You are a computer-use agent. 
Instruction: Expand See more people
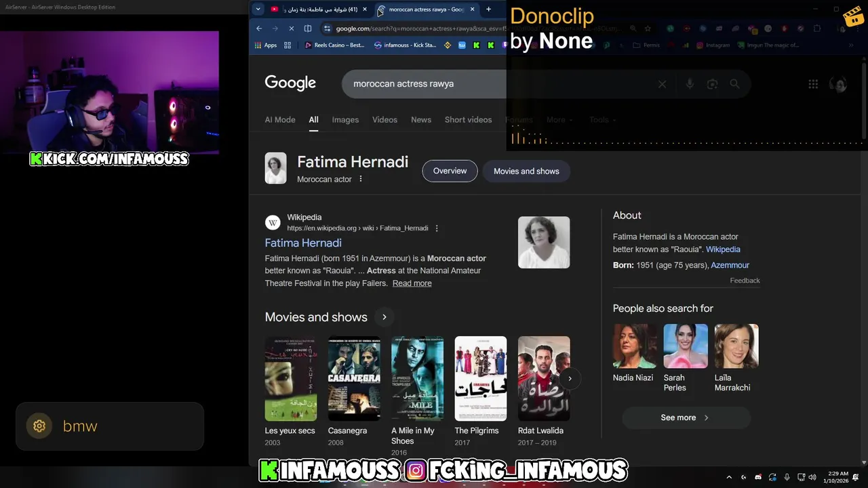(x=686, y=418)
